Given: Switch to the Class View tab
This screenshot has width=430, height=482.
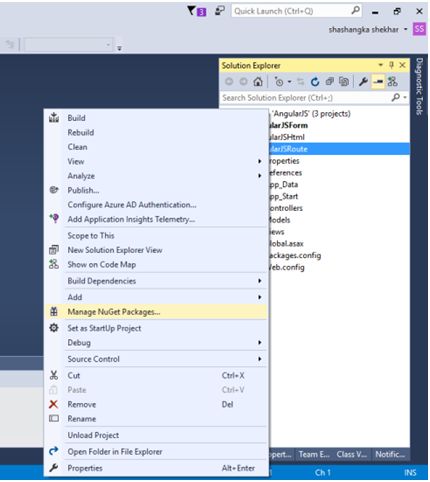Looking at the screenshot, I should [x=352, y=454].
